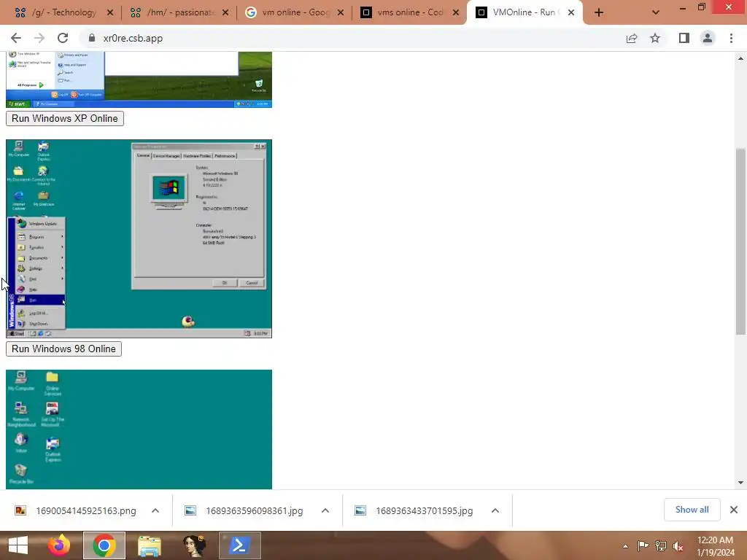Show hidden system tray icons

pos(625,546)
